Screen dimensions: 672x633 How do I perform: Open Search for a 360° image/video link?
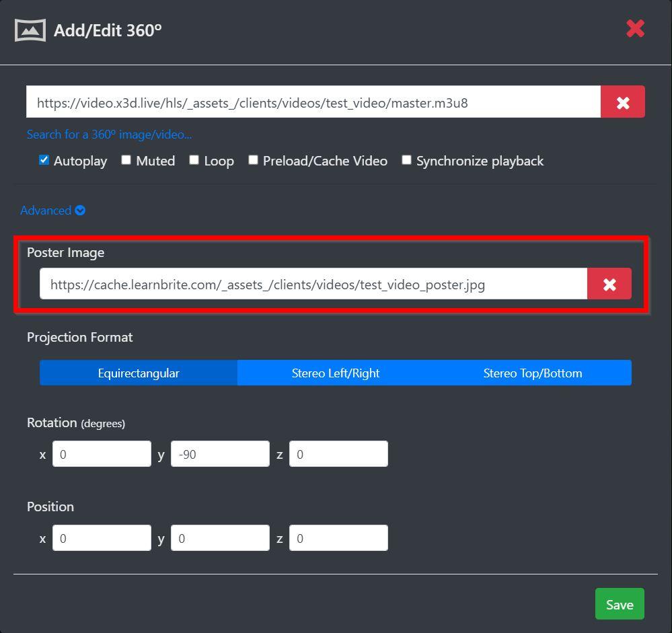[109, 135]
